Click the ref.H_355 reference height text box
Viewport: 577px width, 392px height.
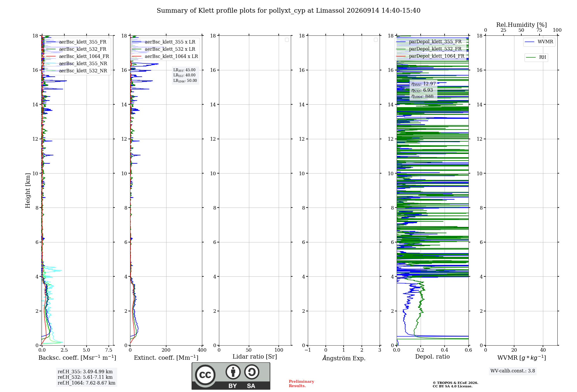(87, 377)
